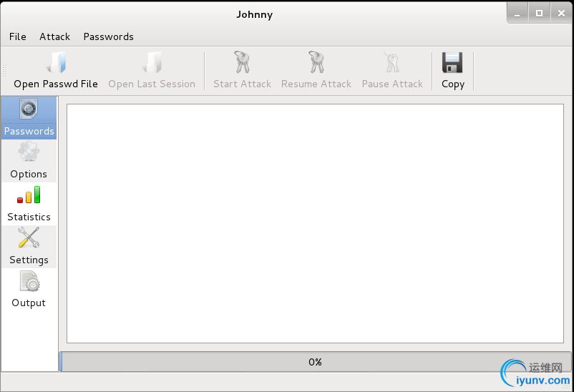Click the toolbar drag handle grip
Screen dimensions: 574x392
click(5, 71)
